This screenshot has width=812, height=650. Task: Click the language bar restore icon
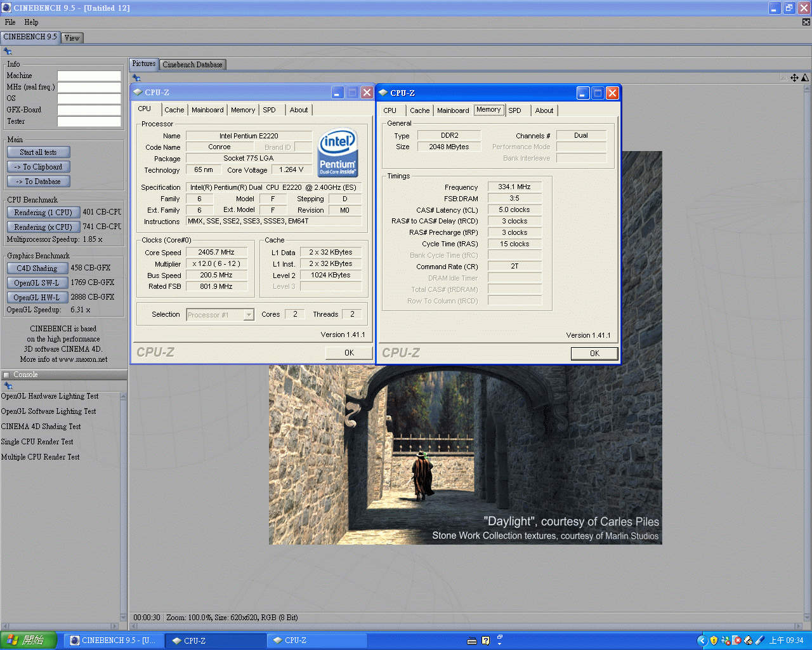click(500, 637)
